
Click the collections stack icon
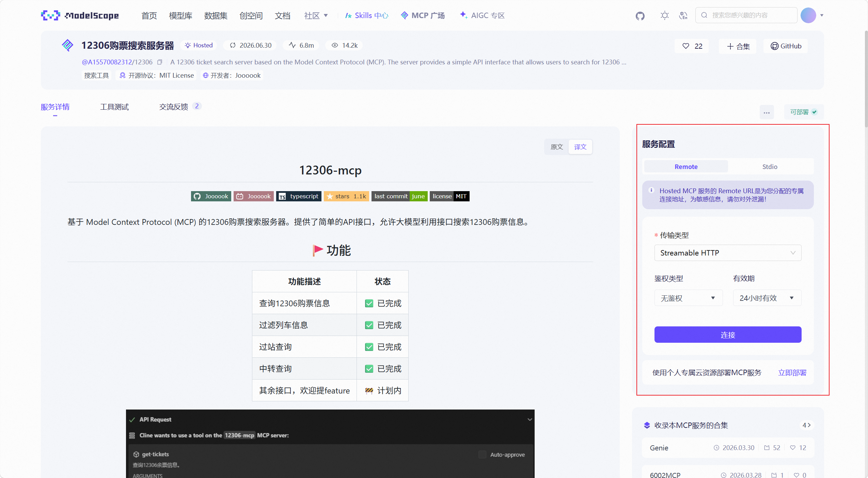pyautogui.click(x=647, y=425)
